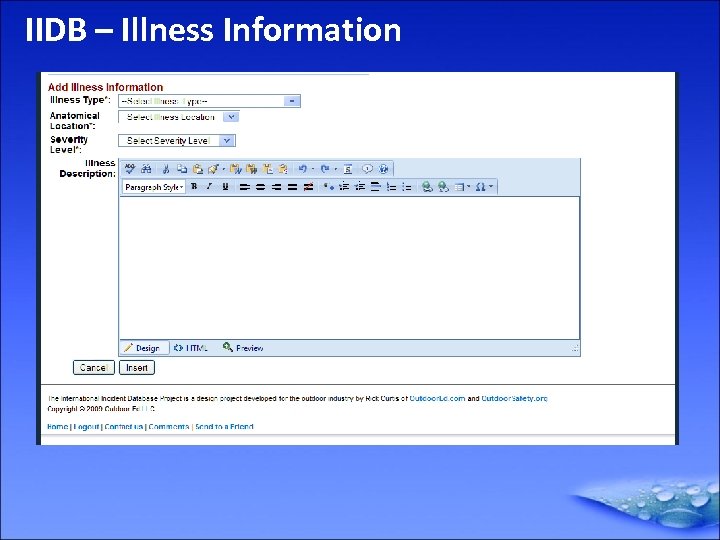Image resolution: width=720 pixels, height=540 pixels.
Task: Justify the text
Action: (x=292, y=187)
